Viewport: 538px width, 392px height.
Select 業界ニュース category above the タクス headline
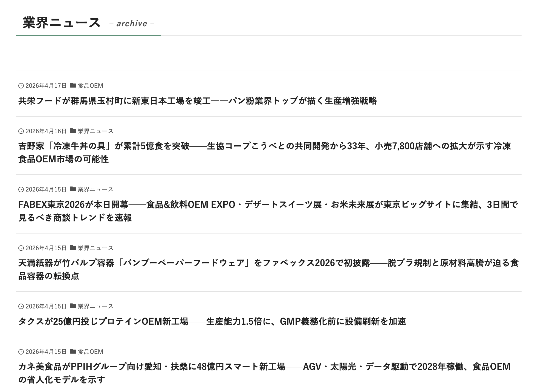[95, 306]
